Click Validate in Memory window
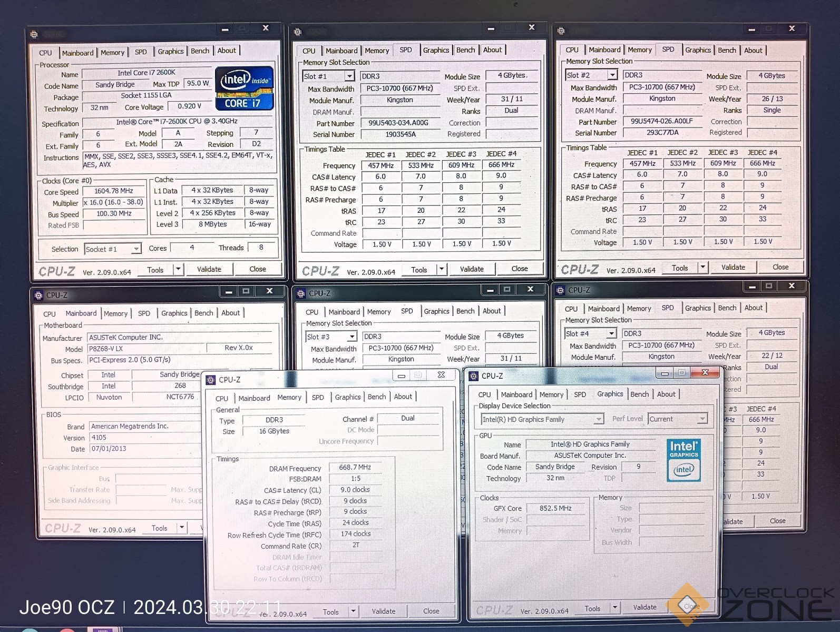840x632 pixels. pyautogui.click(x=384, y=611)
